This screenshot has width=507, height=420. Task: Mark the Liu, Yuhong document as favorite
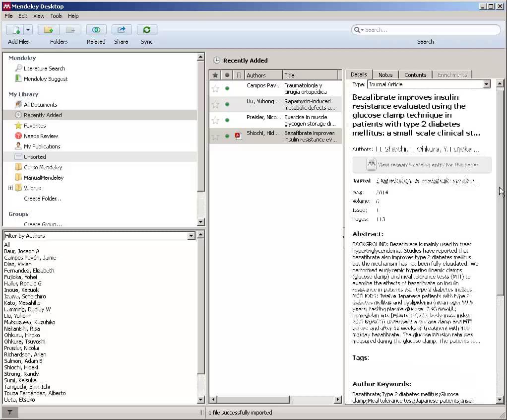coord(215,104)
